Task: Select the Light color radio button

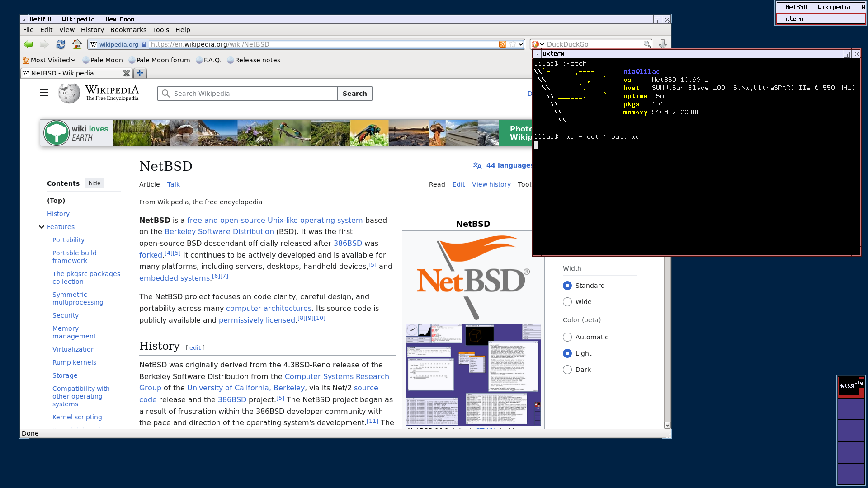Action: (x=567, y=353)
